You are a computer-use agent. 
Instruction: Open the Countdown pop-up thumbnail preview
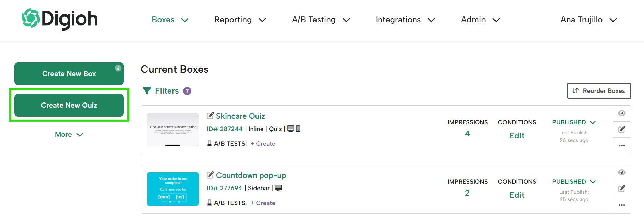[x=173, y=189]
